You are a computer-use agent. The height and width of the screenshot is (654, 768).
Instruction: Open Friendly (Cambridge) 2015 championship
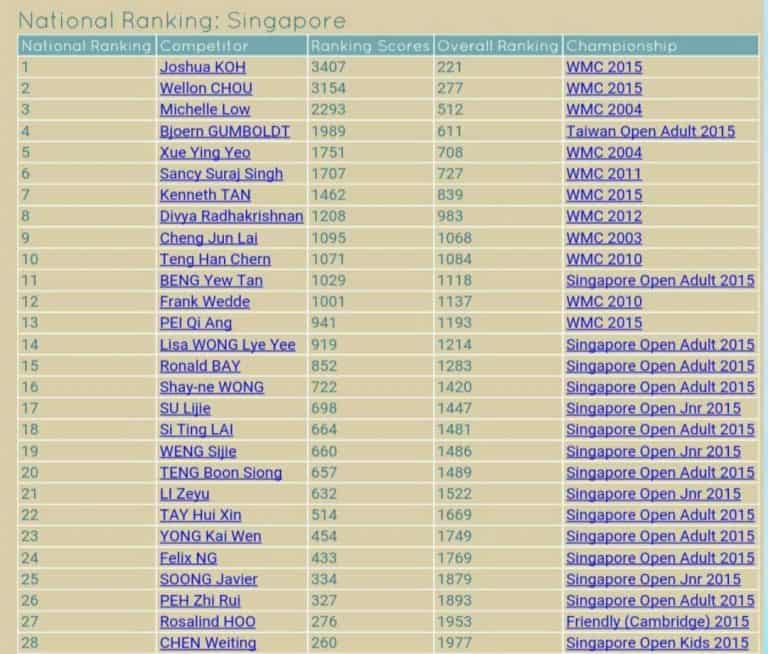click(x=657, y=622)
